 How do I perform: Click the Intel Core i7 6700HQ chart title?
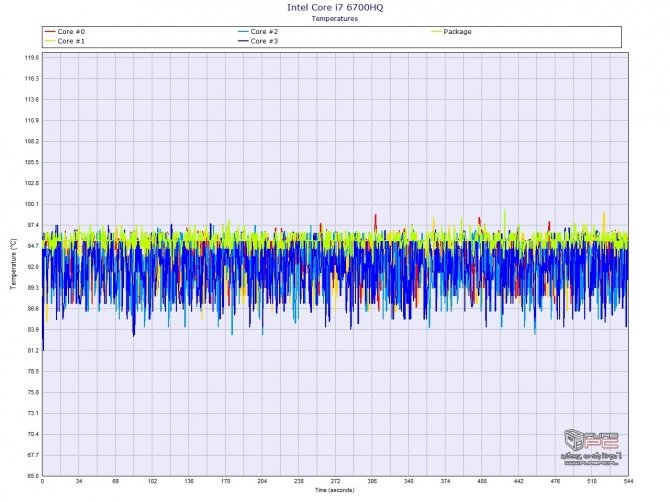[334, 8]
